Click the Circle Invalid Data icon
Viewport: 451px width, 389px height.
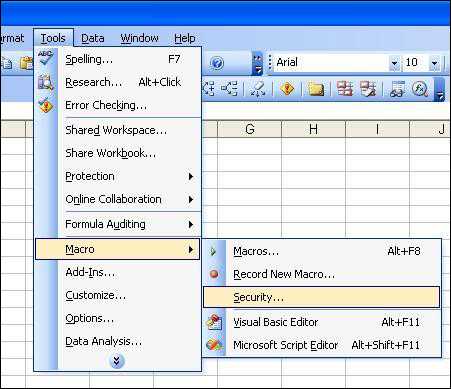[x=345, y=89]
